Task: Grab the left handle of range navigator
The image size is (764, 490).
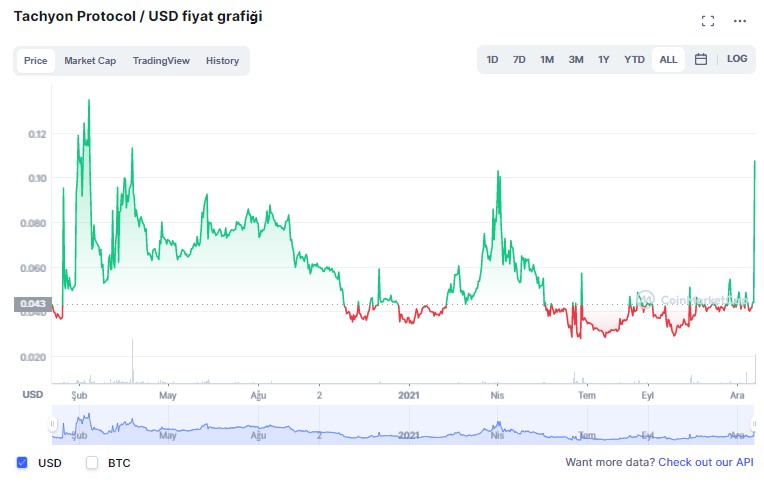Action: (x=52, y=424)
